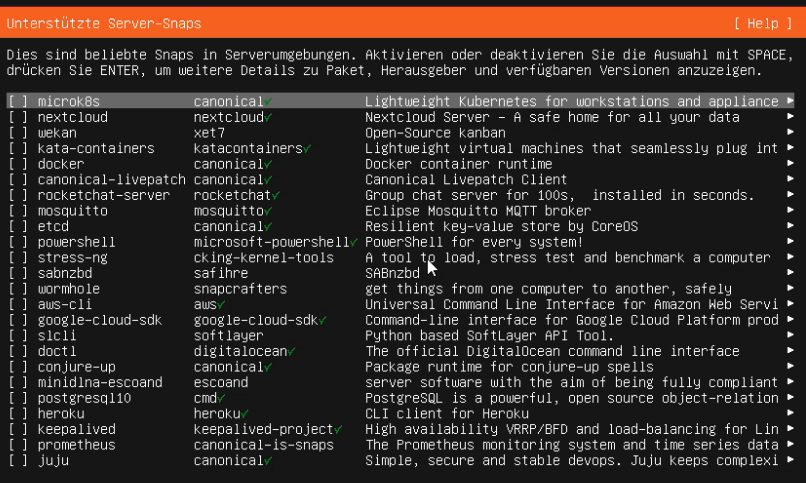Click the publisher cking-kernel-tools
The height and width of the screenshot is (483, 806).
tap(264, 257)
